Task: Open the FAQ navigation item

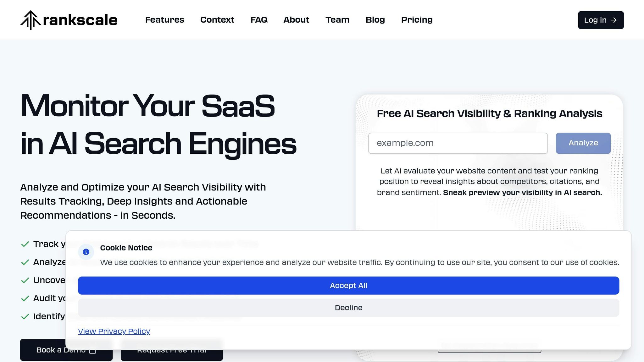Action: click(x=259, y=20)
